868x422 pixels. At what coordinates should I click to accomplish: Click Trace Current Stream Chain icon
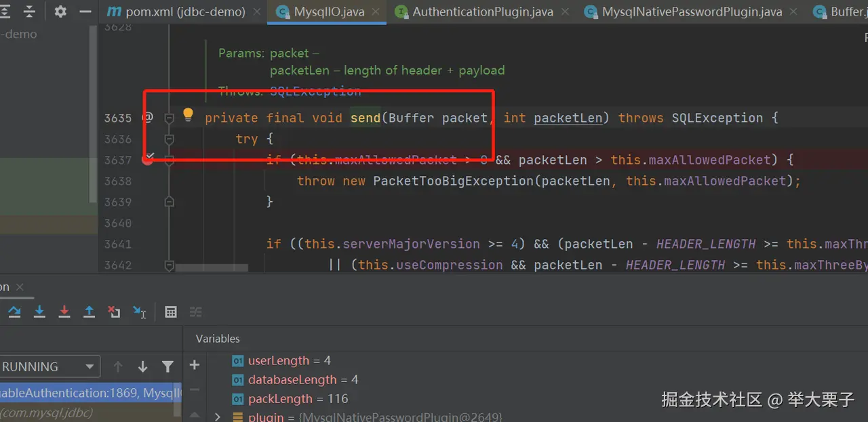(195, 312)
